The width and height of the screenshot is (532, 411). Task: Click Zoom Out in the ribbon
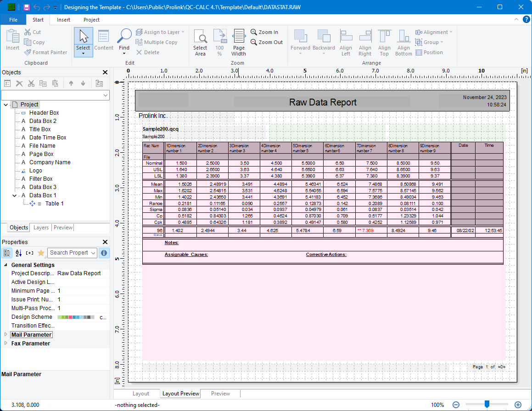click(x=266, y=42)
